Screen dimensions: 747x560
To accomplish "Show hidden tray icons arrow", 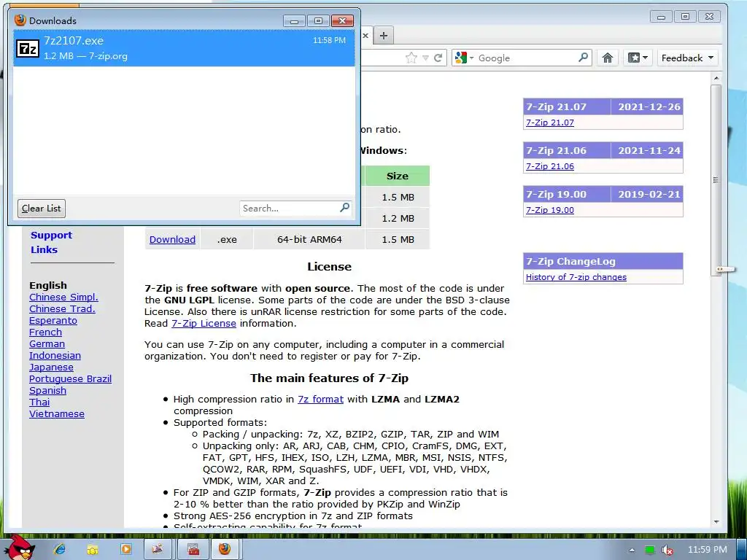I will [x=632, y=550].
